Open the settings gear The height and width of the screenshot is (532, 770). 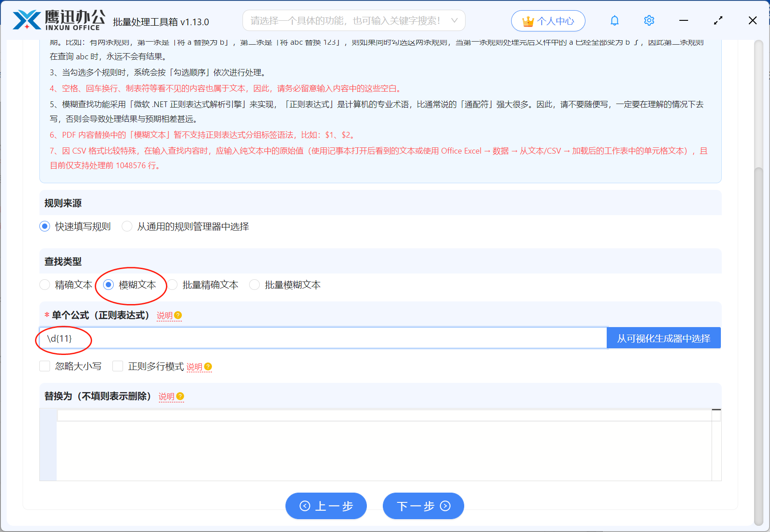click(x=649, y=20)
